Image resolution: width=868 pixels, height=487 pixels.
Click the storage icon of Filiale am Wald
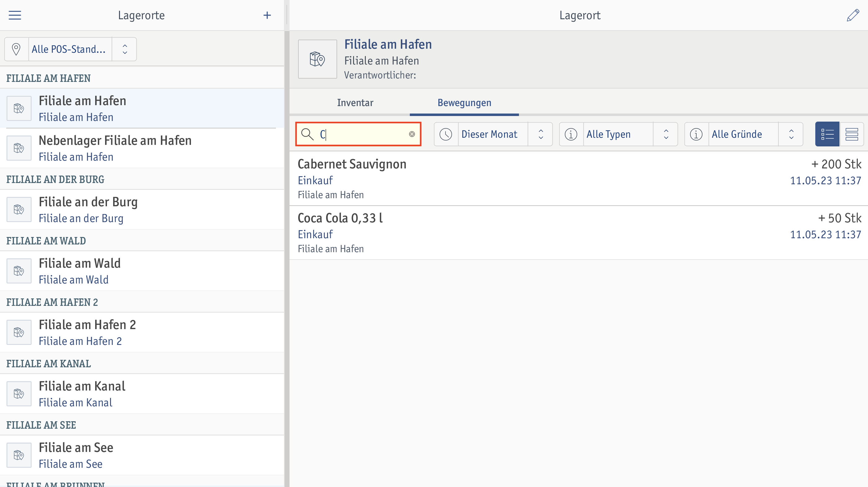[19, 271]
